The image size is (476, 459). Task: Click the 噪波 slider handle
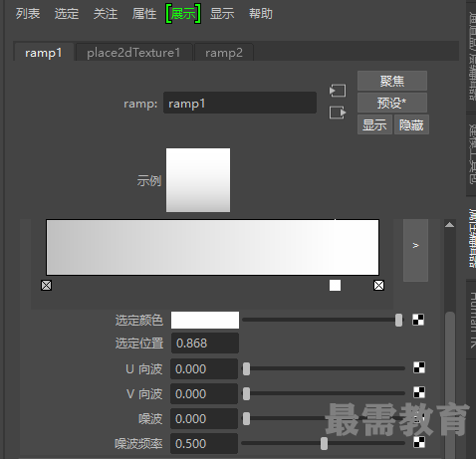point(246,418)
